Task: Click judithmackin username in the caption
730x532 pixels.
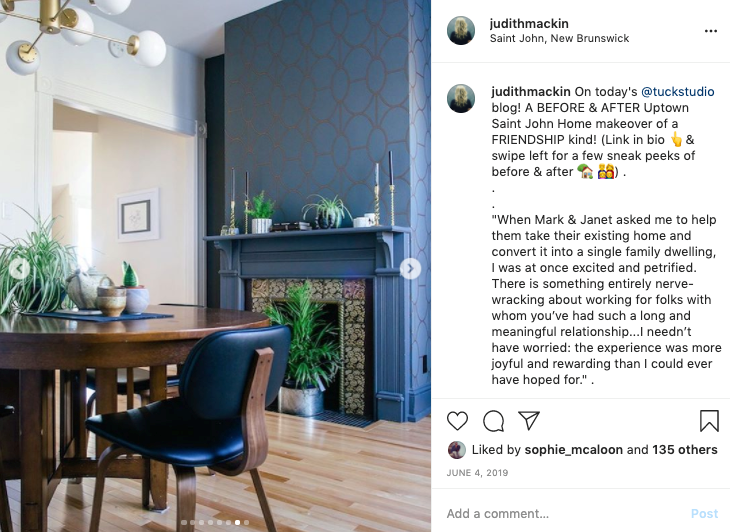Action: click(531, 92)
